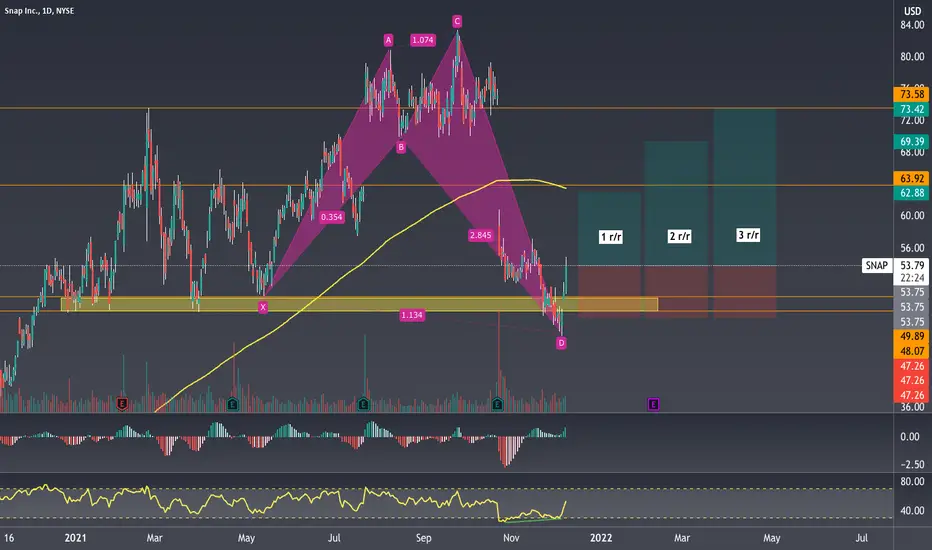932x550 pixels.
Task: Click the Sep time axis label
Action: (x=423, y=538)
